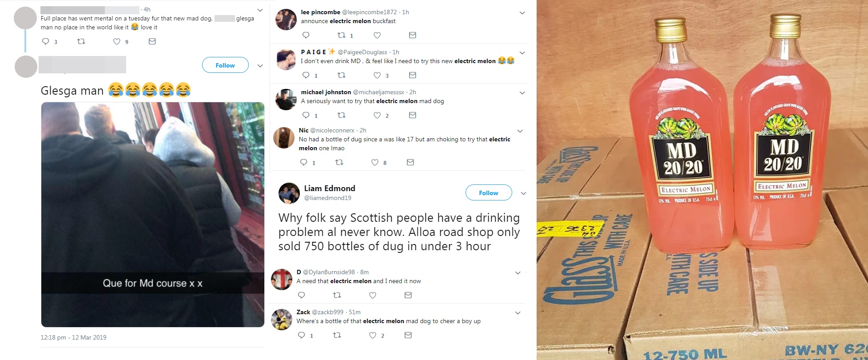Open michael johnston's profile name link
The image size is (868, 360).
pyautogui.click(x=326, y=92)
